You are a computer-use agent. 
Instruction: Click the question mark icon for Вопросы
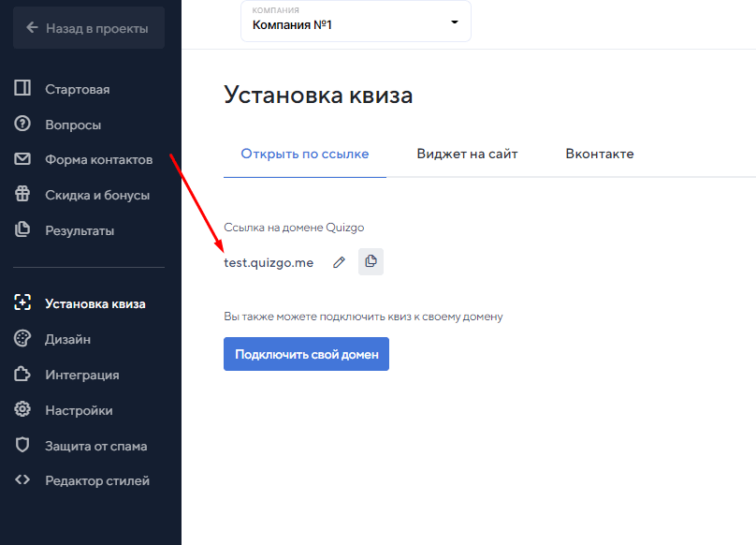[22, 125]
